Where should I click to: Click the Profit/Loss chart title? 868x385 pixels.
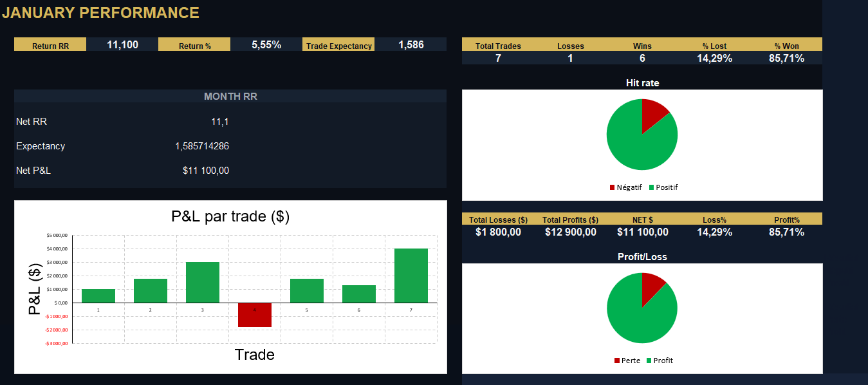642,256
